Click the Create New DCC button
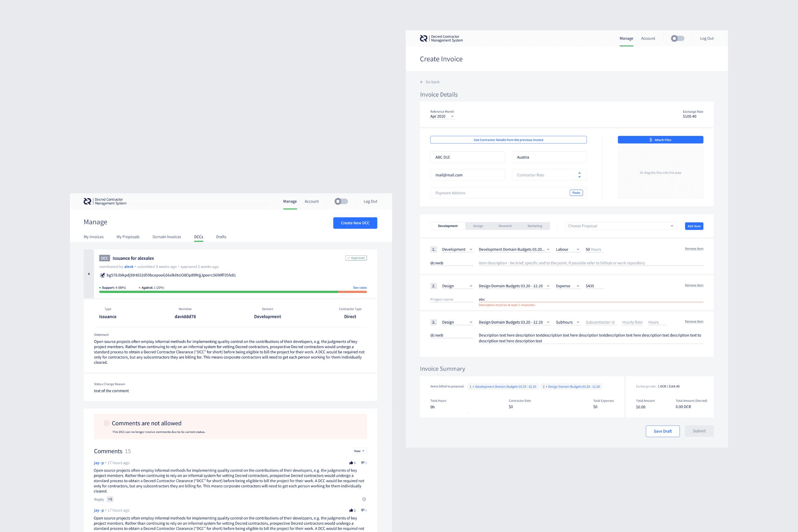 355,223
